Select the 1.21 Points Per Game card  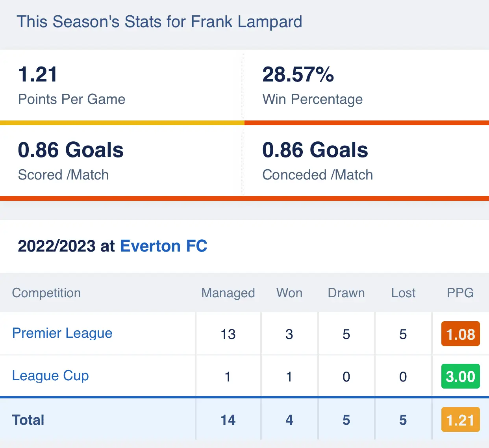(x=122, y=85)
